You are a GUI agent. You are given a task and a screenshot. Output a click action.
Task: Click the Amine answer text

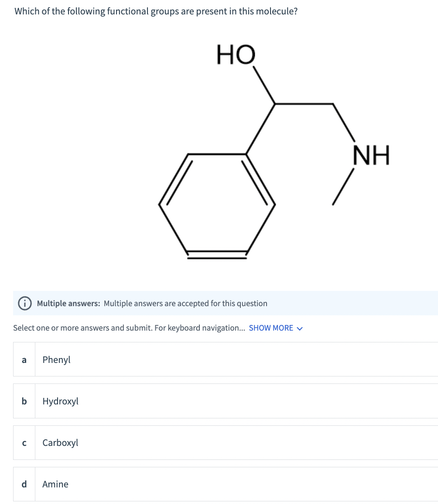pos(55,484)
